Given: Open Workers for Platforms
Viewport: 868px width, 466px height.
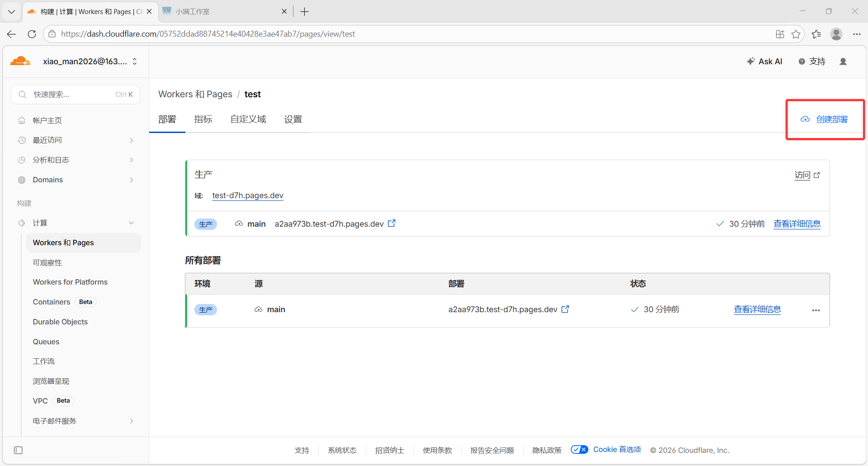Looking at the screenshot, I should click(70, 282).
